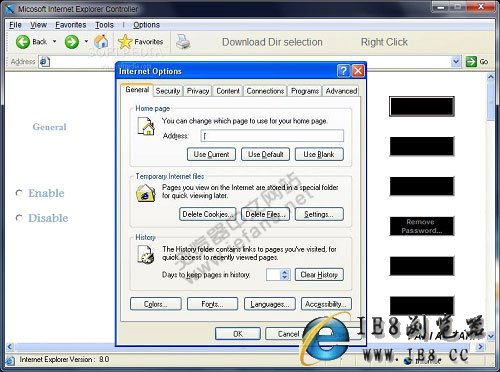
Task: Confirm with the OK button
Action: tap(238, 334)
